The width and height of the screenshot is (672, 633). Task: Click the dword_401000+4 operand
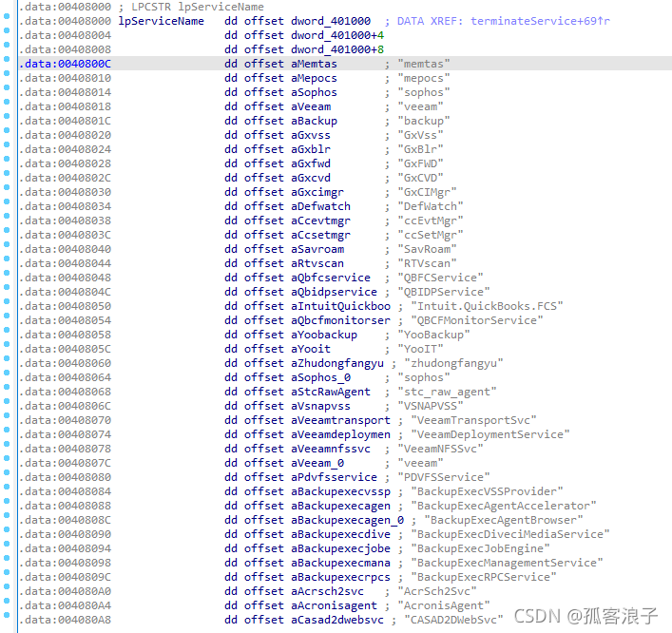tap(337, 35)
